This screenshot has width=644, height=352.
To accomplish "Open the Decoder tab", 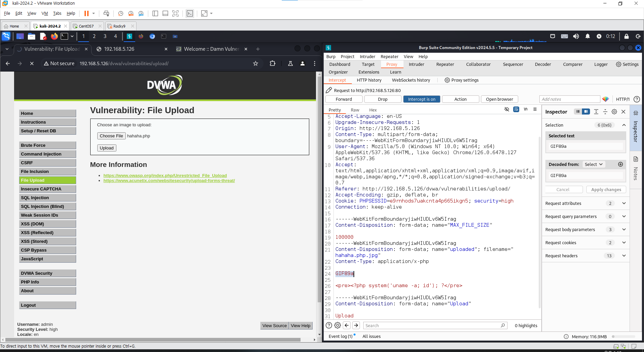I will [x=543, y=64].
